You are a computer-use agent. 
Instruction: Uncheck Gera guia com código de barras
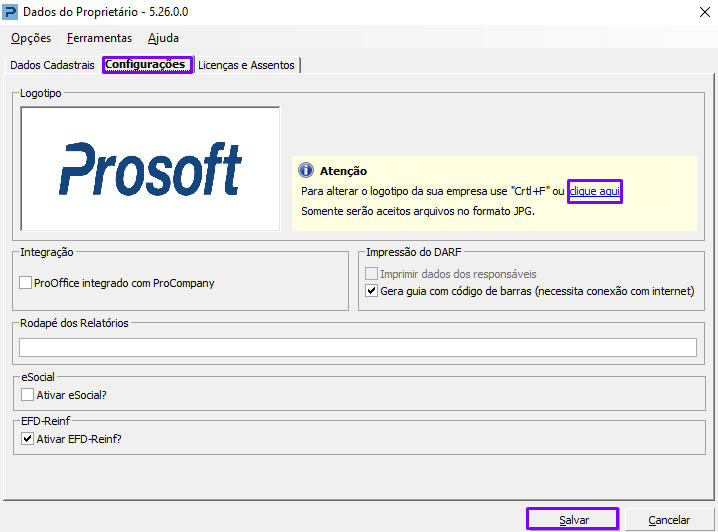371,291
